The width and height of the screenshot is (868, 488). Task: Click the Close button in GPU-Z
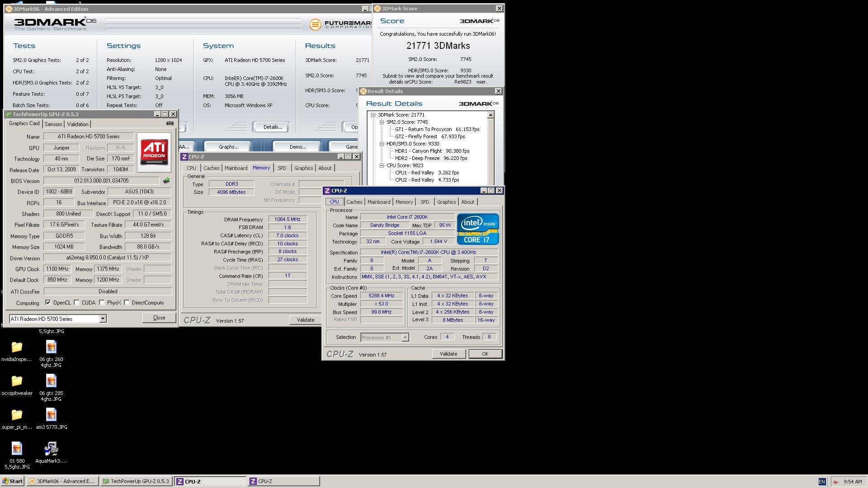[x=159, y=318]
